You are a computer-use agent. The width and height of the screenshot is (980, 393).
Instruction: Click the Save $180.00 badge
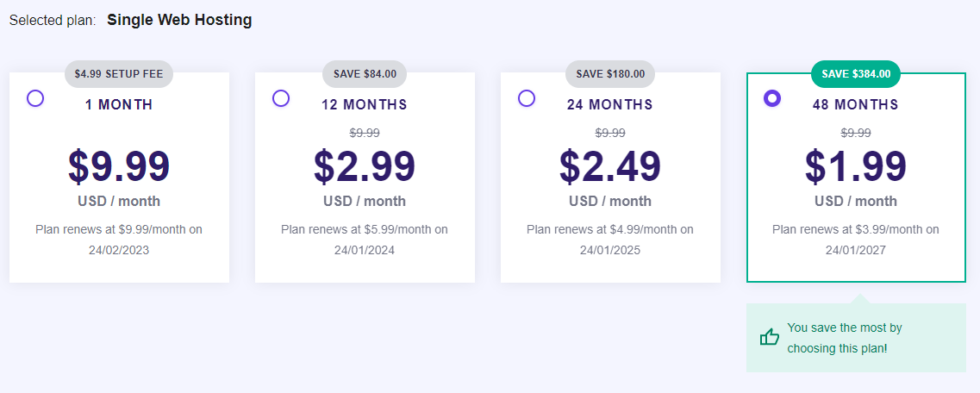click(x=610, y=74)
